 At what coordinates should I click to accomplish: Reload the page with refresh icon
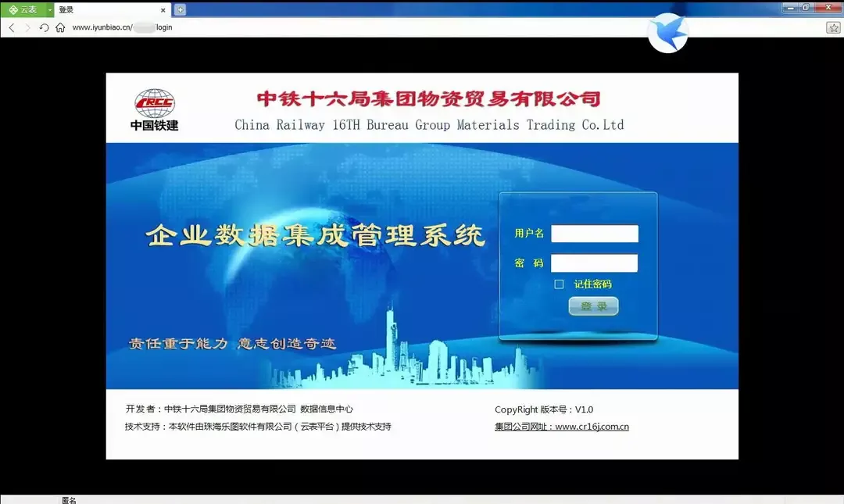pos(44,27)
